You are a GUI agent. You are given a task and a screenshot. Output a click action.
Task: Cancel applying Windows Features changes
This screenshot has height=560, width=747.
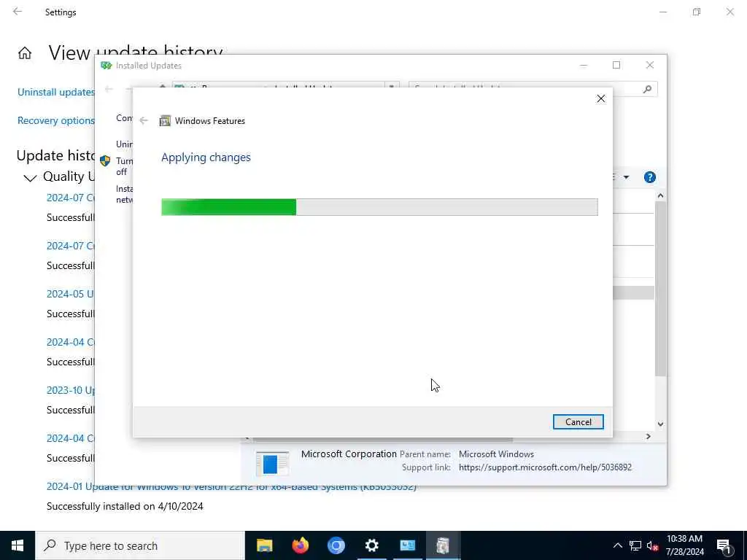(x=578, y=422)
